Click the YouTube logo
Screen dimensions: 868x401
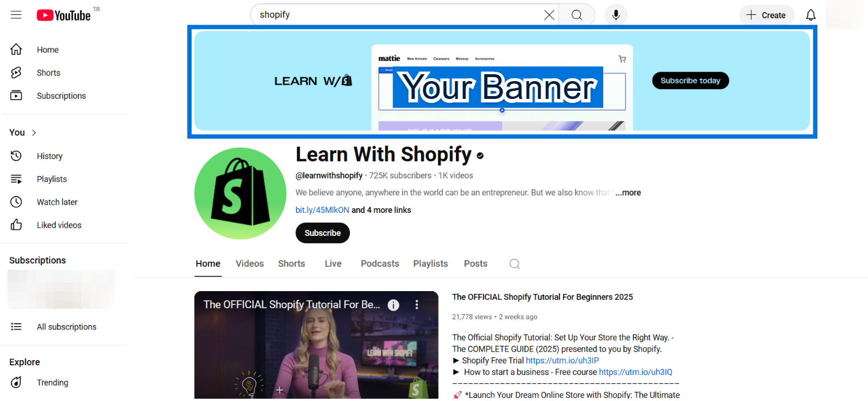point(63,16)
